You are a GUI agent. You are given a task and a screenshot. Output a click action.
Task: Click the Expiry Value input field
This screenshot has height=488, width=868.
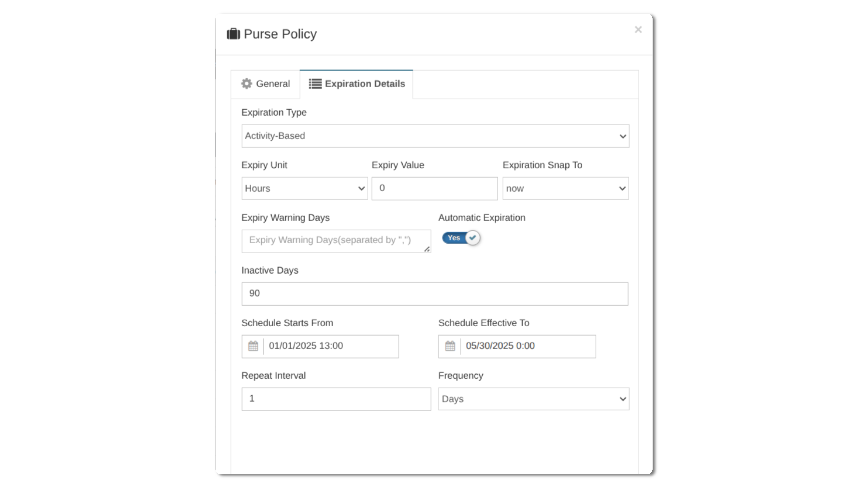pyautogui.click(x=434, y=189)
